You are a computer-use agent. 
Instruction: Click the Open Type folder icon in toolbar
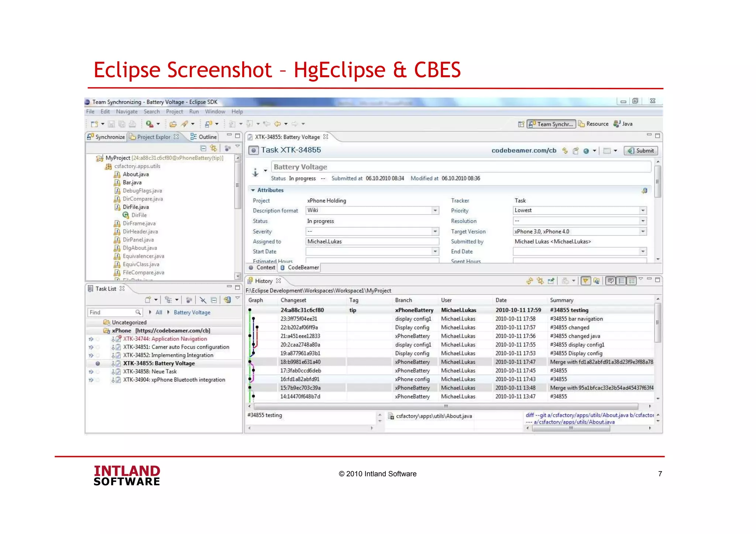pyautogui.click(x=173, y=124)
